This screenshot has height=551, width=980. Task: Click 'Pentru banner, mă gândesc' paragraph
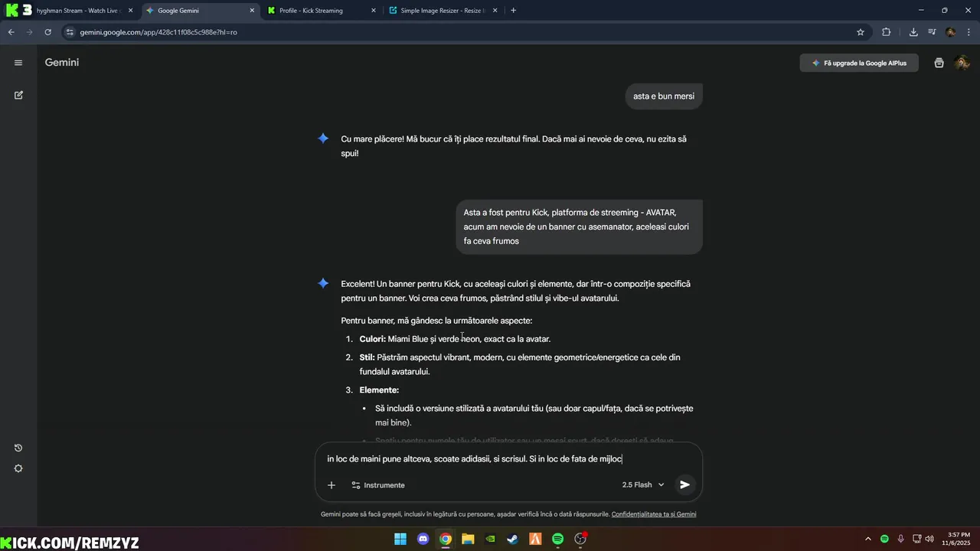(x=436, y=321)
